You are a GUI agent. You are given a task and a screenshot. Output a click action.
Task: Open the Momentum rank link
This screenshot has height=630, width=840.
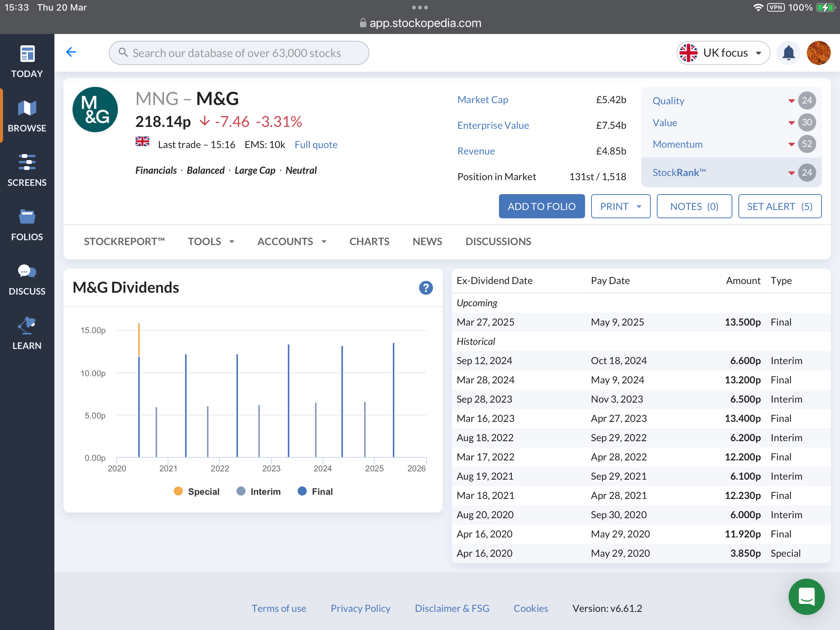677,144
